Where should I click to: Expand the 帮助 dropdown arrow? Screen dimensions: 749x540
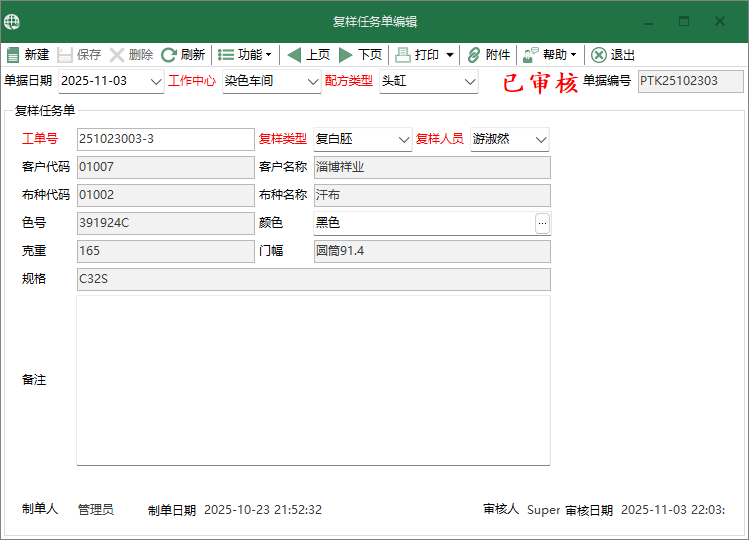point(574,55)
